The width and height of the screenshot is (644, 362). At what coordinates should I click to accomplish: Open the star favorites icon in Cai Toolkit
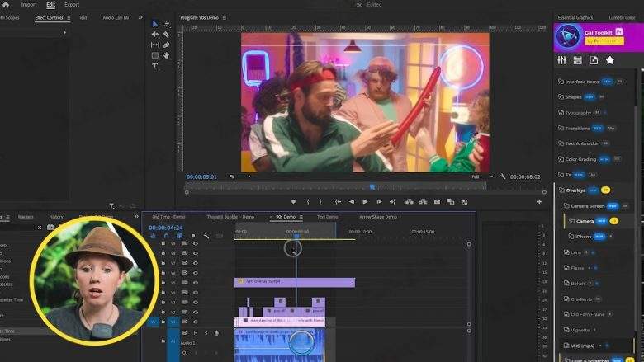610,60
